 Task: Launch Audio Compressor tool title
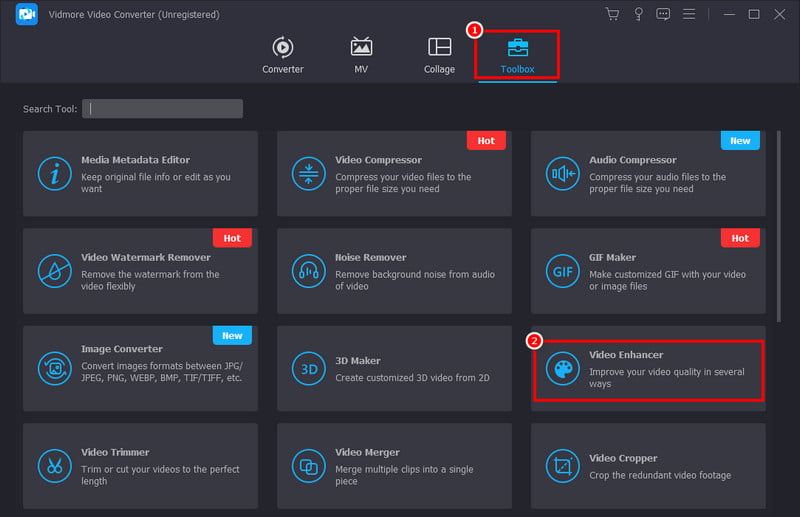point(633,160)
